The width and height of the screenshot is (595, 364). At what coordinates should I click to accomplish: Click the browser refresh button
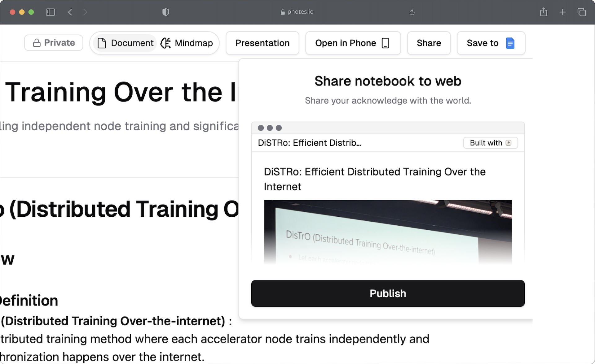(411, 12)
